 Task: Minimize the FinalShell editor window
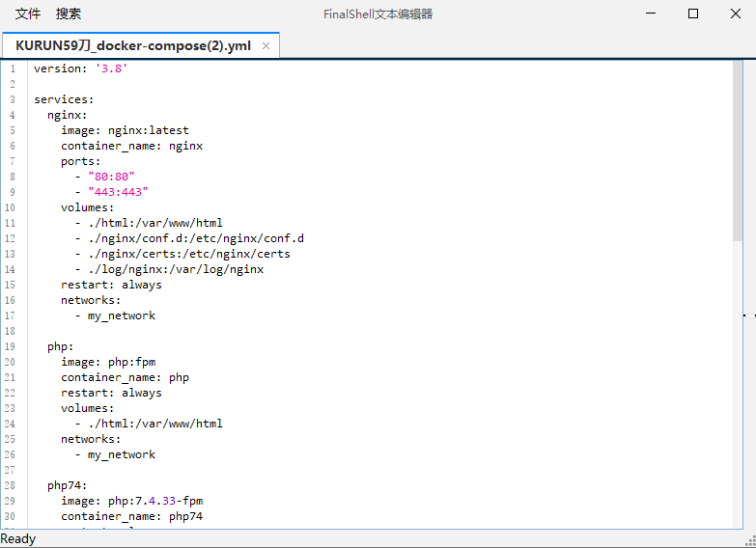pos(650,14)
